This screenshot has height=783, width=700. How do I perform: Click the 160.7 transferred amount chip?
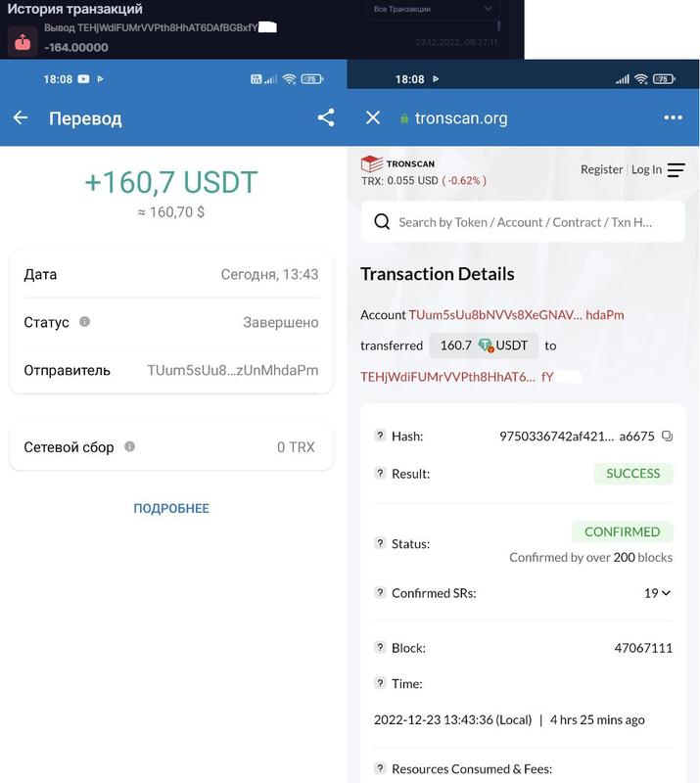[484, 345]
